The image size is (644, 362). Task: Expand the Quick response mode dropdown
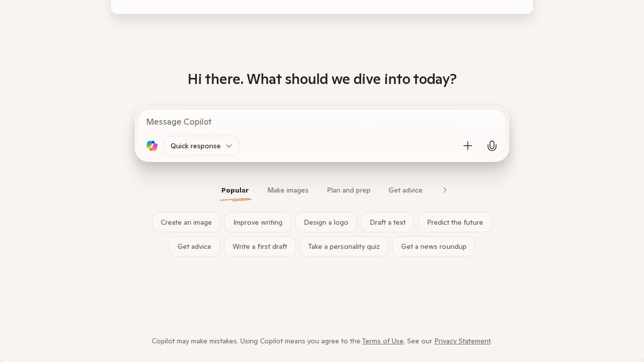(x=201, y=146)
